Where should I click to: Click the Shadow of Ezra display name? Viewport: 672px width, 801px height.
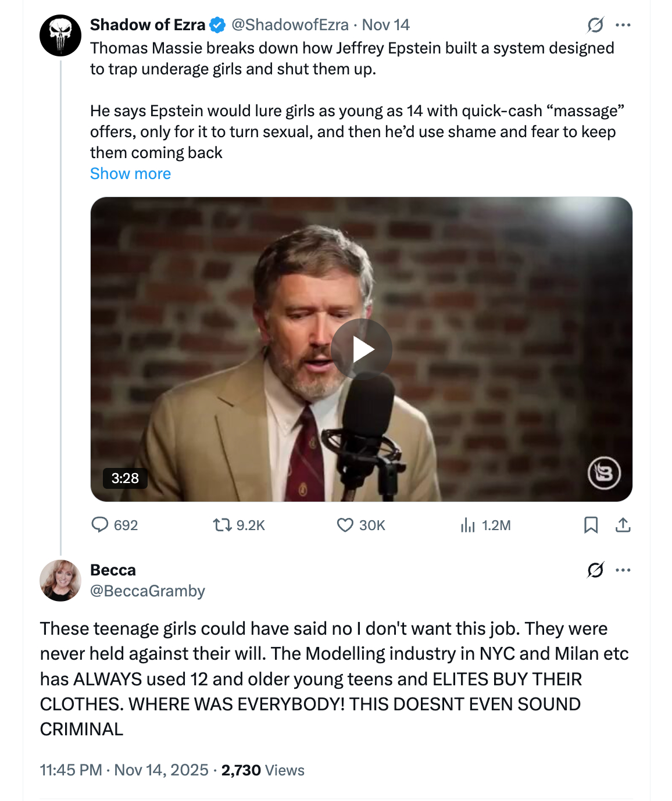tap(148, 25)
